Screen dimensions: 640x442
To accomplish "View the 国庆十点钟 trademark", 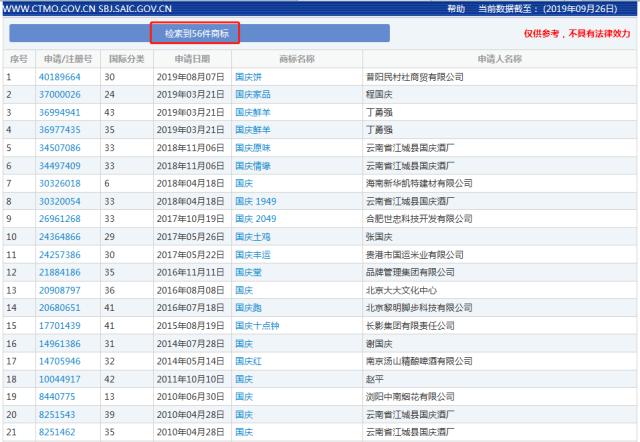I will pyautogui.click(x=256, y=326).
